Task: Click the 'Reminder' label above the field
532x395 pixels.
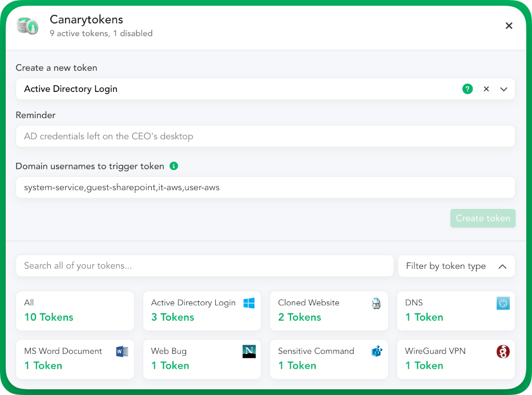Action: pyautogui.click(x=35, y=115)
